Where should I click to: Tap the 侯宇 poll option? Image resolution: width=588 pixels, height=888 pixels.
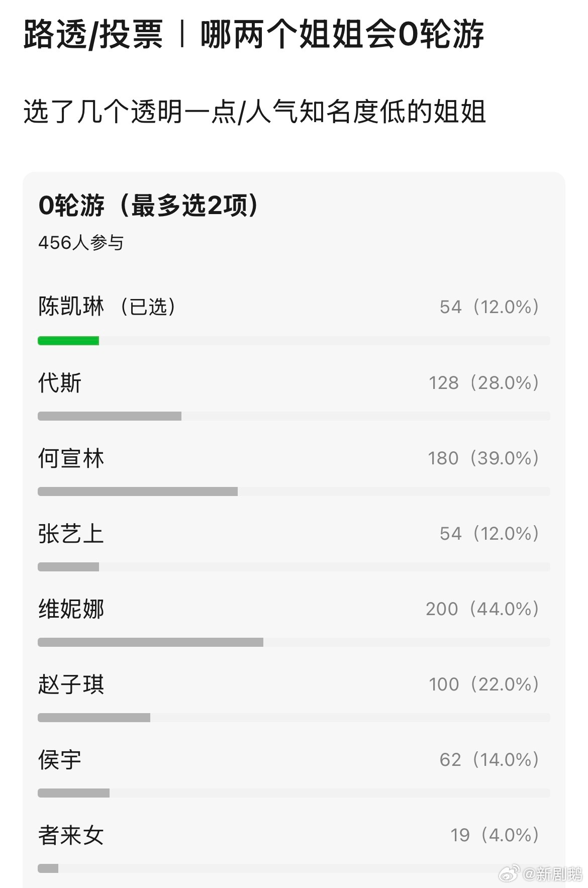[60, 760]
